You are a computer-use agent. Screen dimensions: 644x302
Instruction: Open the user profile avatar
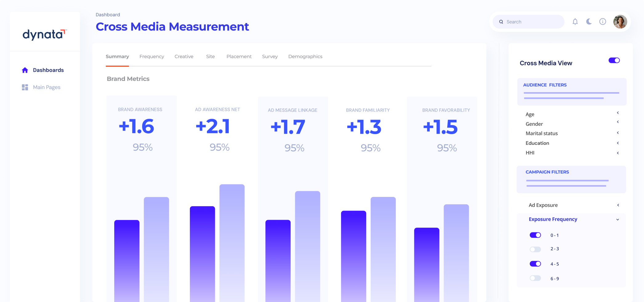tap(620, 22)
